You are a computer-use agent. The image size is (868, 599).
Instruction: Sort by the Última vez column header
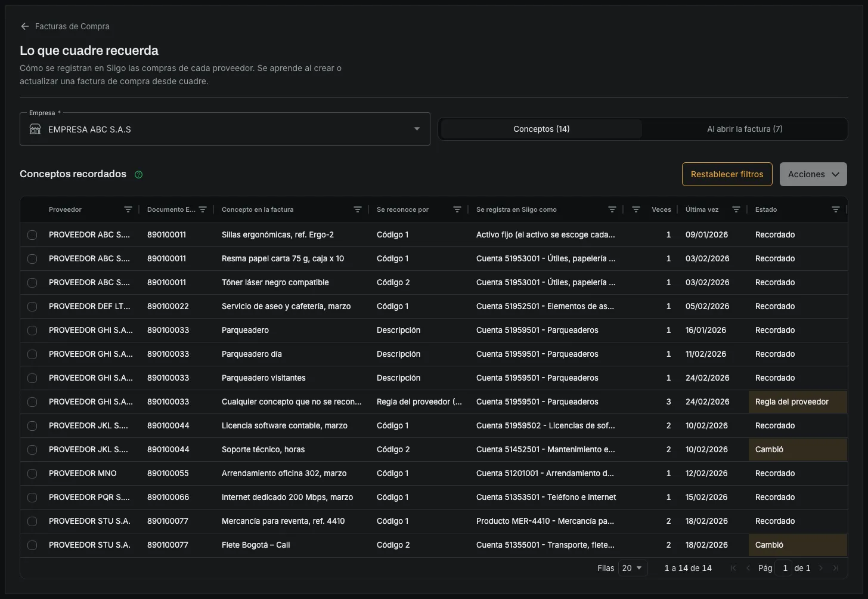(x=702, y=209)
